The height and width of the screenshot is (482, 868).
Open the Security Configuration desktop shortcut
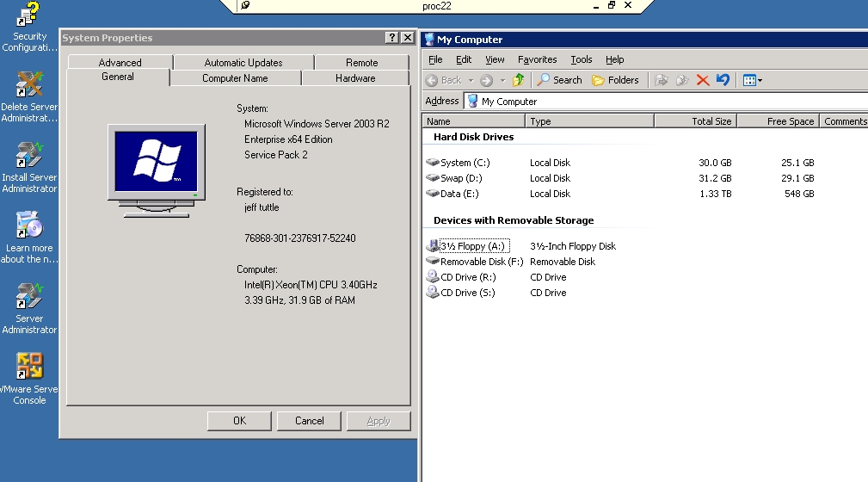point(28,28)
